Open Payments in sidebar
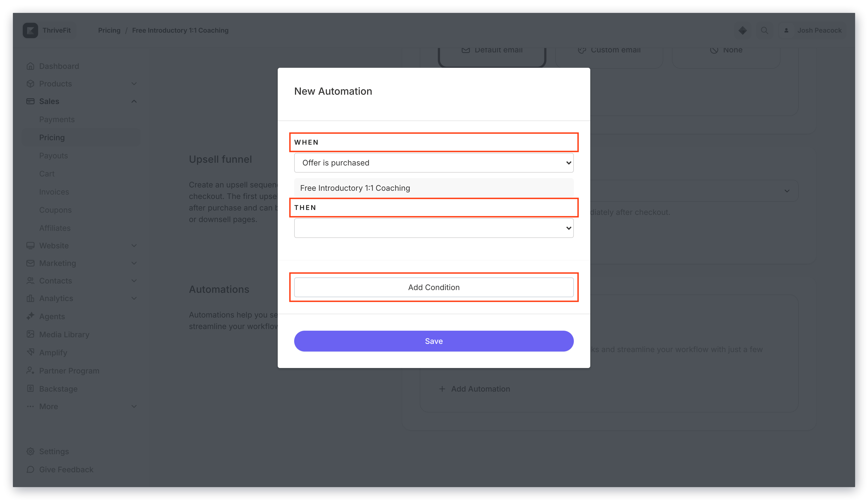Screen dimensions: 868x500 click(x=57, y=119)
